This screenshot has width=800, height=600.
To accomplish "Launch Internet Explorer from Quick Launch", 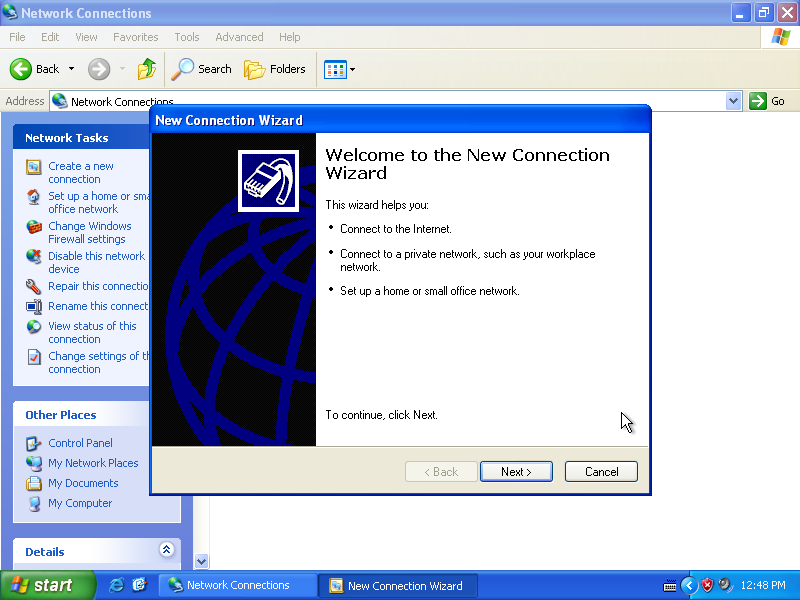I will click(116, 585).
